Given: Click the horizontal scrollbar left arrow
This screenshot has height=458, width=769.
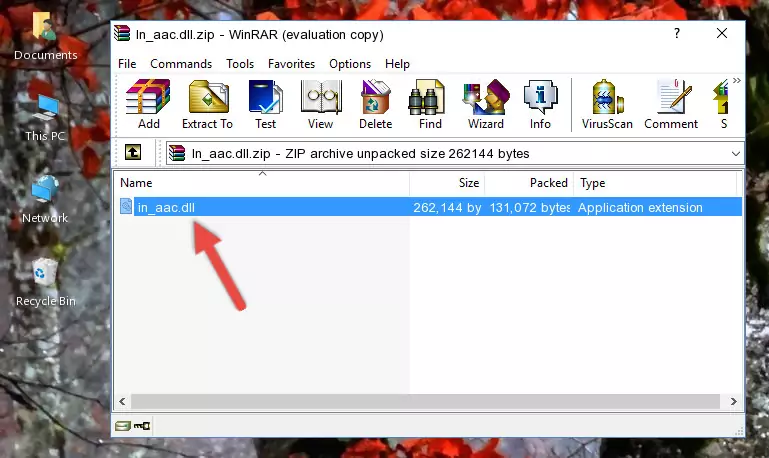Looking at the screenshot, I should click(x=122, y=401).
